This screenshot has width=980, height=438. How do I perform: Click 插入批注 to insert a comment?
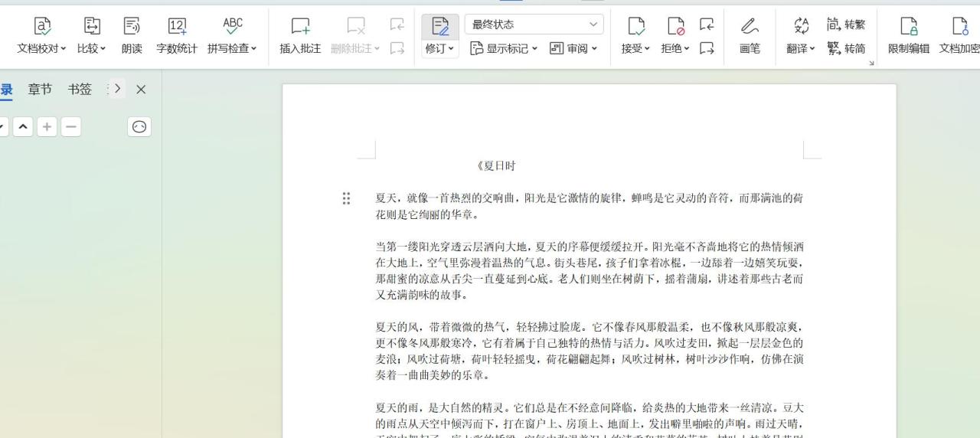(300, 36)
